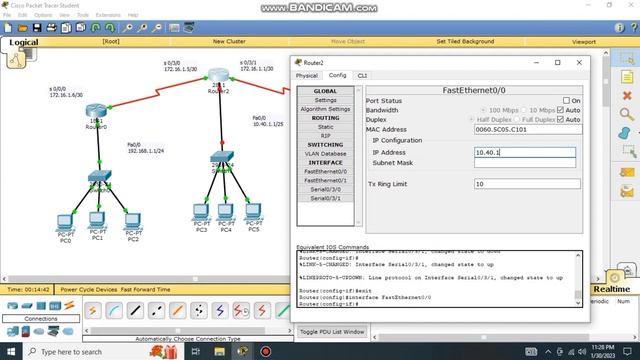640x360 pixels.
Task: Click the Undo green arrow icon
Action: (x=96, y=28)
